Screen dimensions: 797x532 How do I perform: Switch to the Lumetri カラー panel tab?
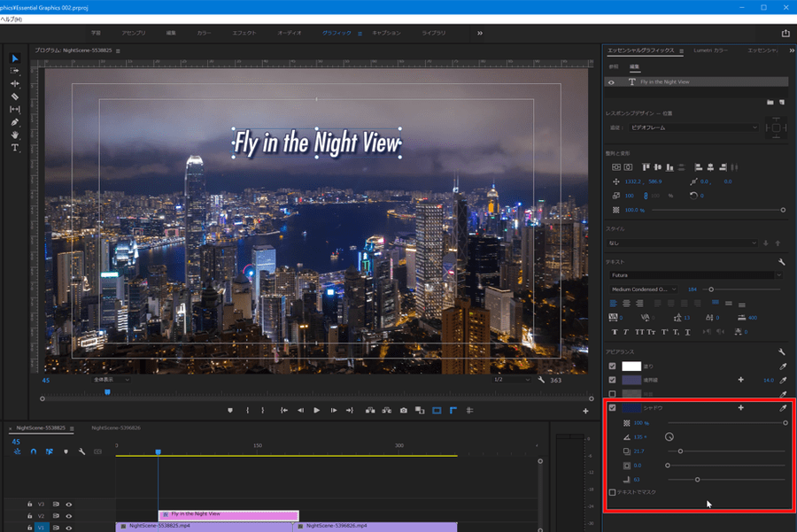710,50
